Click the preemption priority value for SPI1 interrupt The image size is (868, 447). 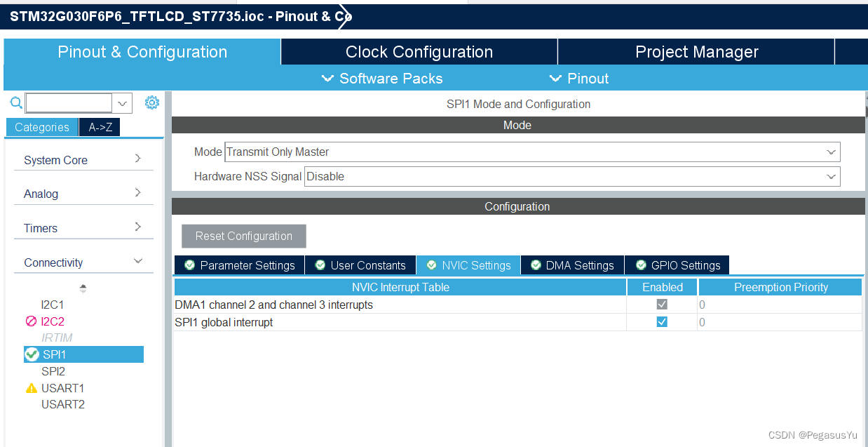(x=780, y=322)
